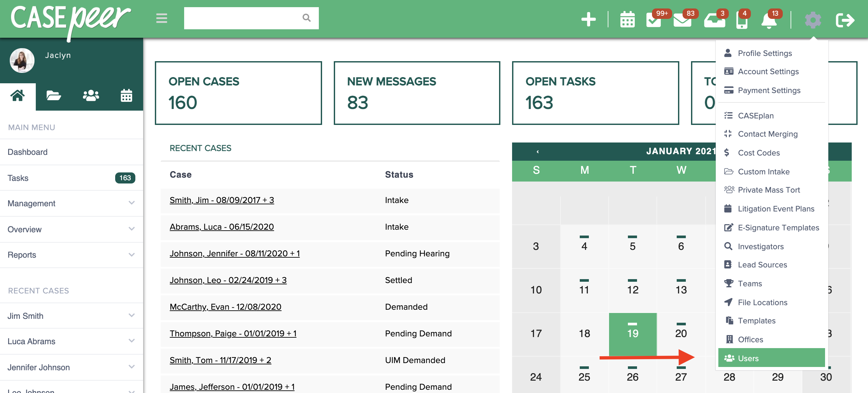Switch to the contacts people sidebar tab
This screenshot has width=868, height=393.
[90, 96]
